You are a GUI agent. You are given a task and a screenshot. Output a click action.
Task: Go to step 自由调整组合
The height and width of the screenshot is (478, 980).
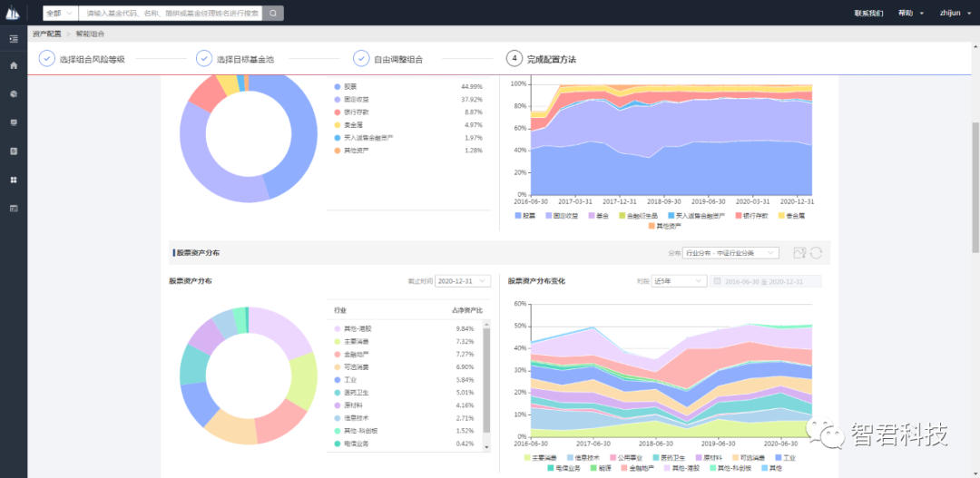click(x=388, y=59)
